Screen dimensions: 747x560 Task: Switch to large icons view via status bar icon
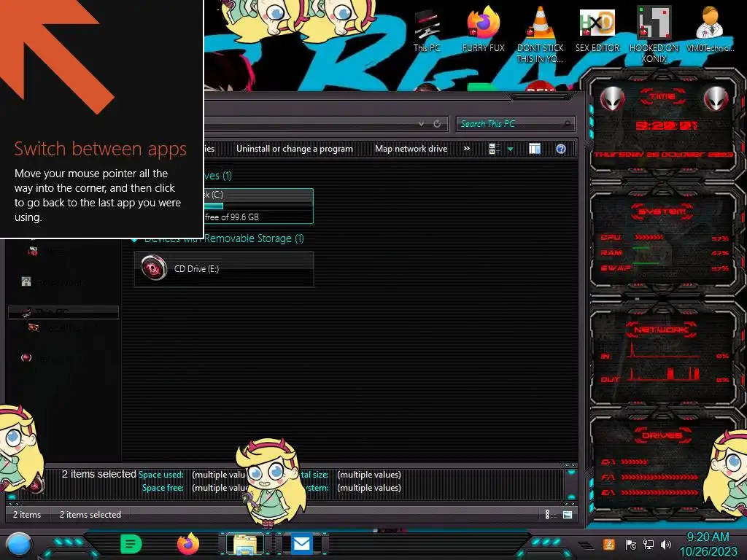[x=567, y=514]
